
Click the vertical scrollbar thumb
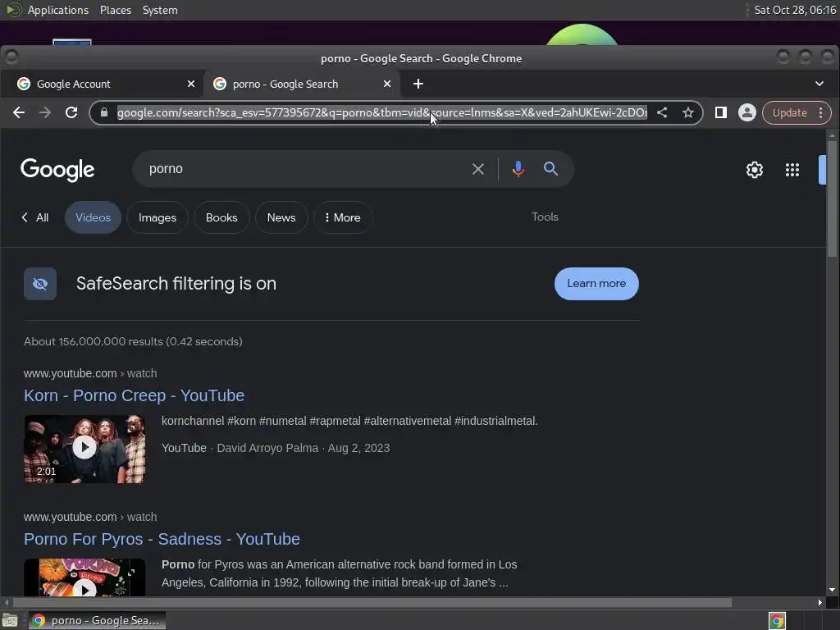pyautogui.click(x=832, y=199)
